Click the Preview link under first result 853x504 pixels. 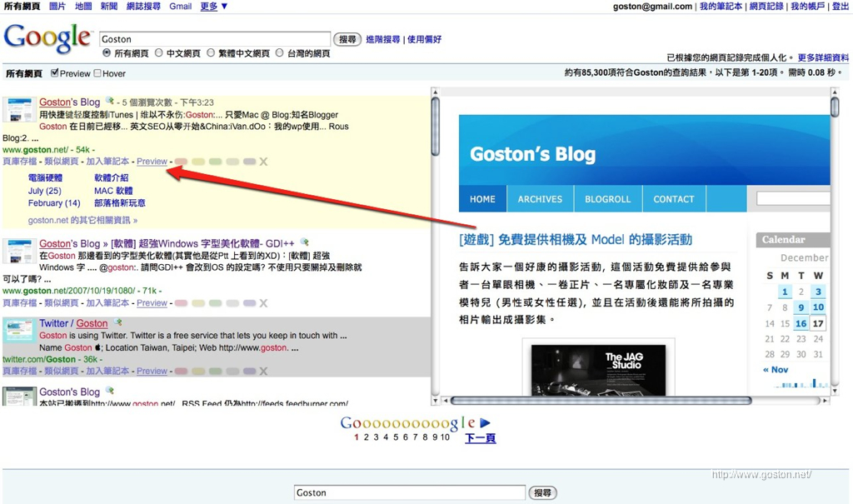click(x=152, y=162)
